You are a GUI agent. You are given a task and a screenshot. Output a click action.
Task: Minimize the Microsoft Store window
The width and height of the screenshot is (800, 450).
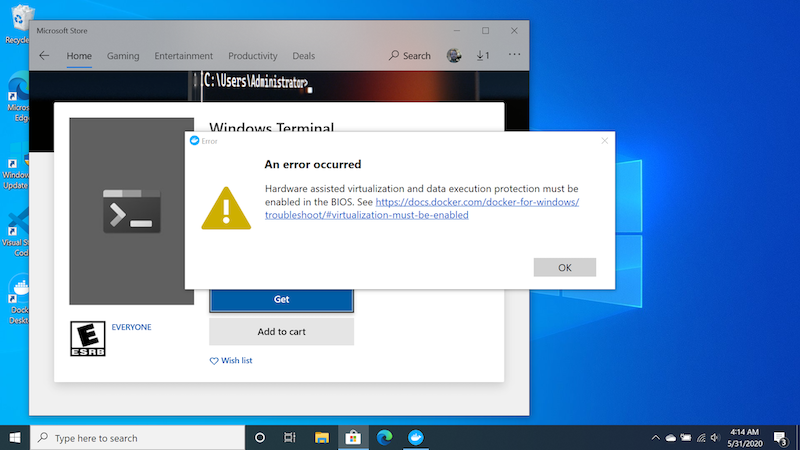coord(457,31)
